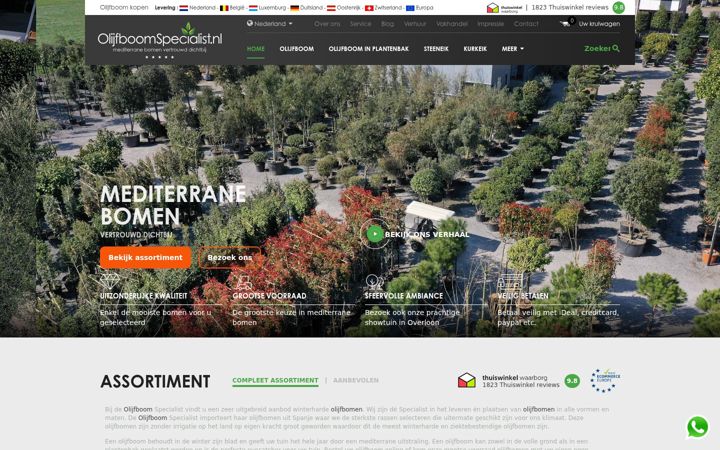Screen dimensions: 720x450
Task: Click the VEILIG BETALEN heading
Action: point(523,296)
